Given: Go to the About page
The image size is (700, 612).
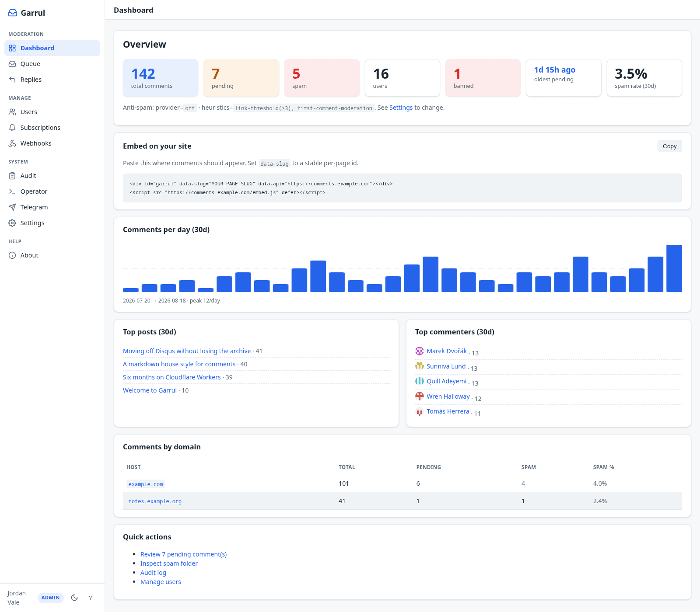Looking at the screenshot, I should (52, 255).
